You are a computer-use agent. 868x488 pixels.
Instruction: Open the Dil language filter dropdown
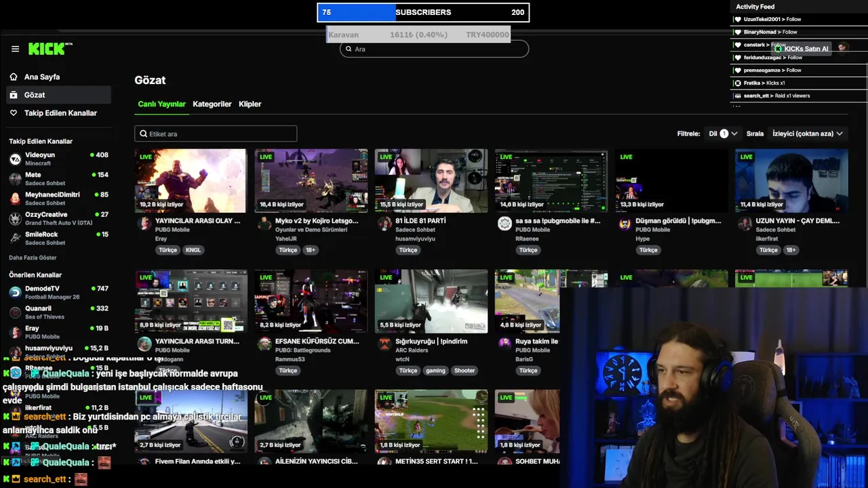click(x=723, y=134)
